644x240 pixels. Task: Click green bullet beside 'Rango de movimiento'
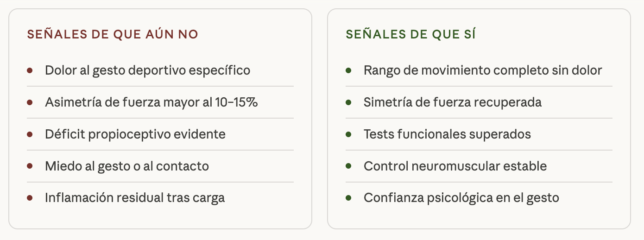pos(348,70)
